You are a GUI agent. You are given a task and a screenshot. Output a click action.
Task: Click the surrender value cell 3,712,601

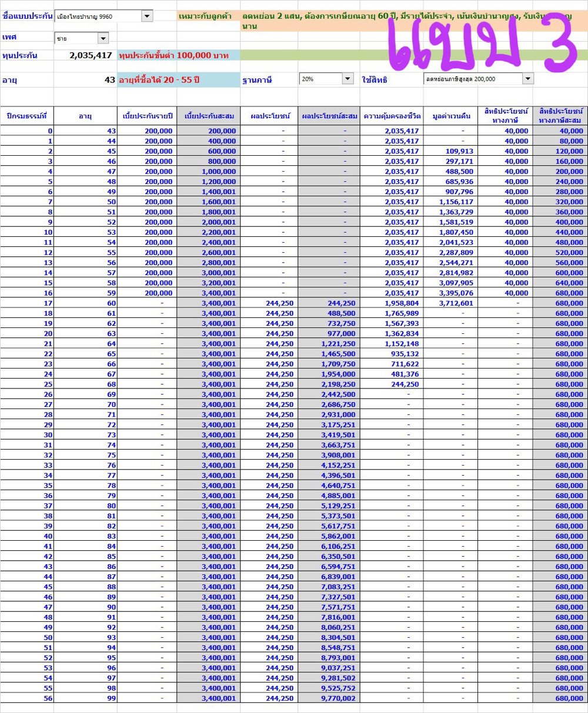(456, 303)
